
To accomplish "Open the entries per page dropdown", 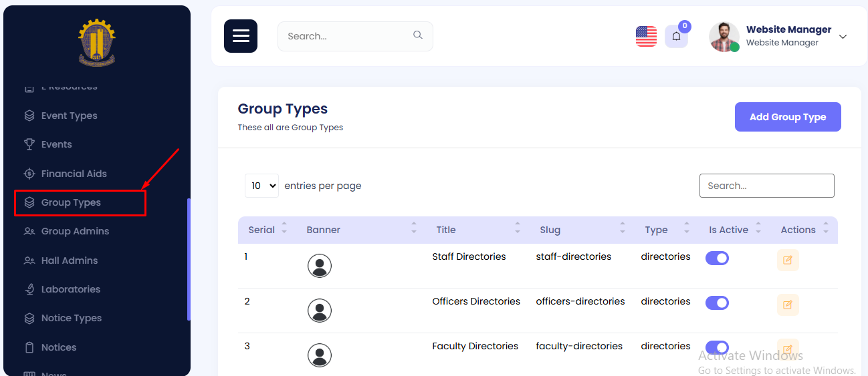I will (261, 186).
